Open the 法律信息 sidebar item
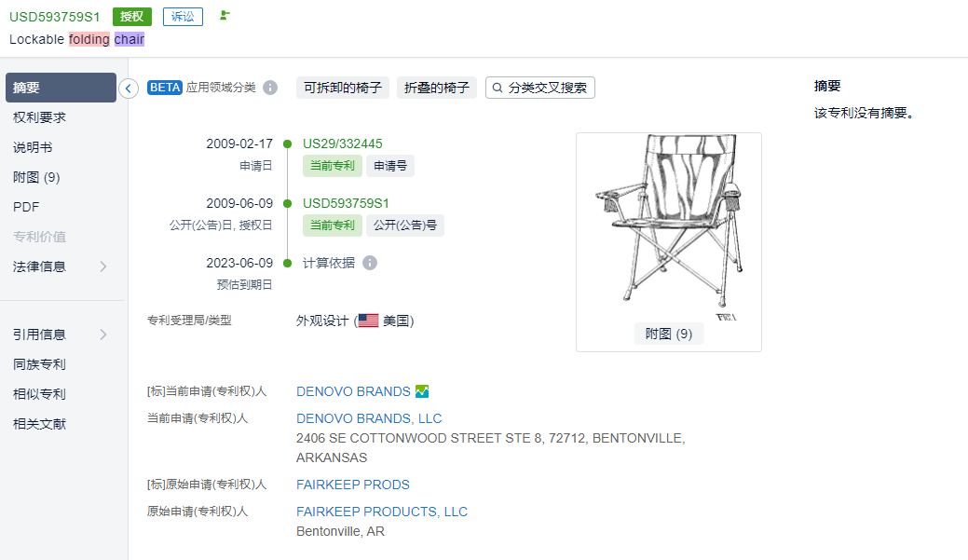Viewport: 968px width, 560px height. click(39, 266)
